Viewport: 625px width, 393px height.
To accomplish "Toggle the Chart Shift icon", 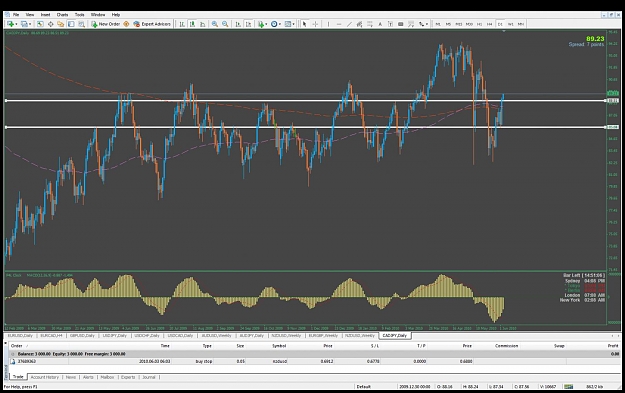I will [x=248, y=24].
